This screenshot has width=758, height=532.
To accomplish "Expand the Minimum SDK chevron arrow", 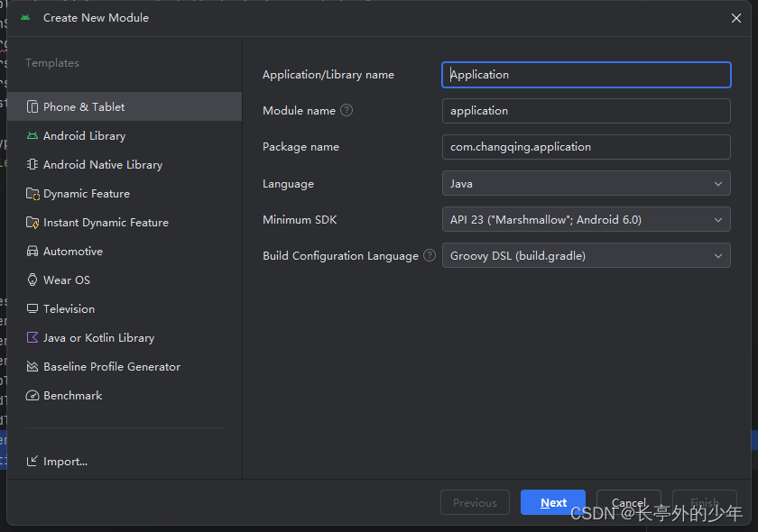I will [718, 220].
